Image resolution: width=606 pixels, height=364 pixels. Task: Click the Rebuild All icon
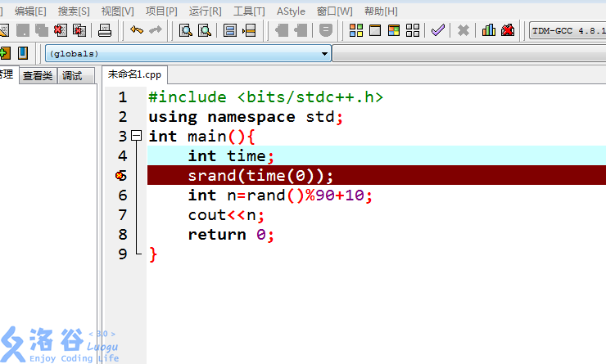pyautogui.click(x=413, y=31)
